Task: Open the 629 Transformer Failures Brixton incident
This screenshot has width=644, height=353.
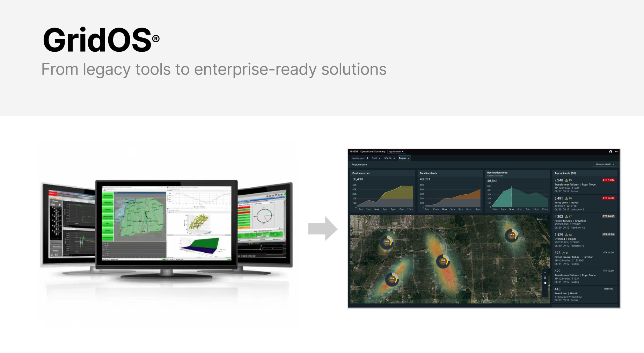Action: coord(585,276)
